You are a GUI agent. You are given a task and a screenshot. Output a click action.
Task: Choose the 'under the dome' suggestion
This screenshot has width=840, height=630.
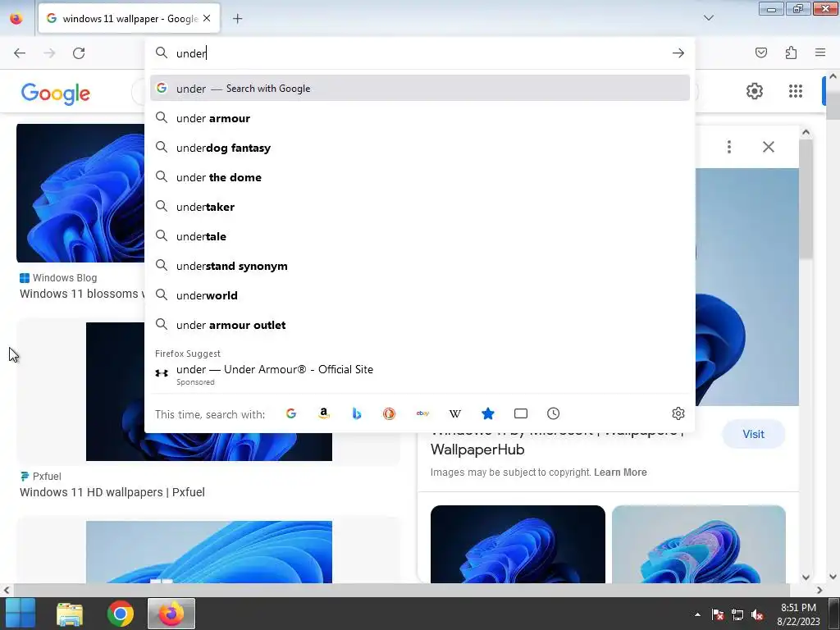[x=419, y=177]
